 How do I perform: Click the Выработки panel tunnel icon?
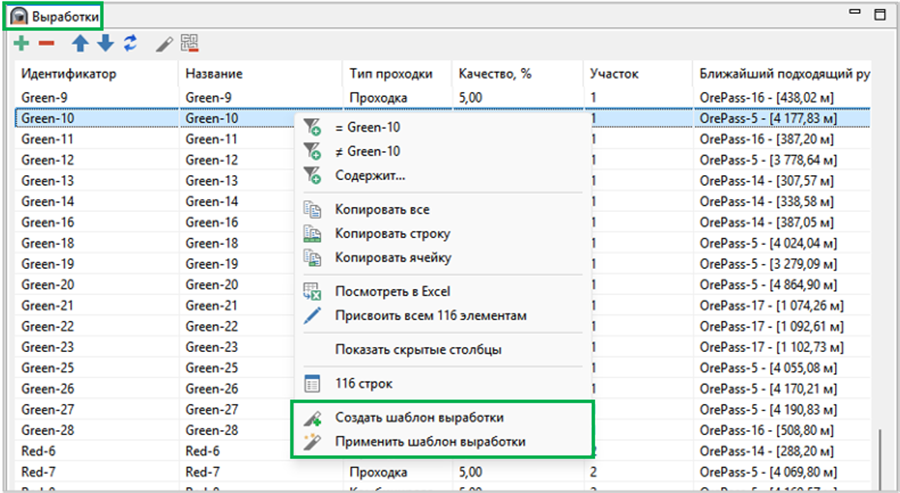point(19,17)
